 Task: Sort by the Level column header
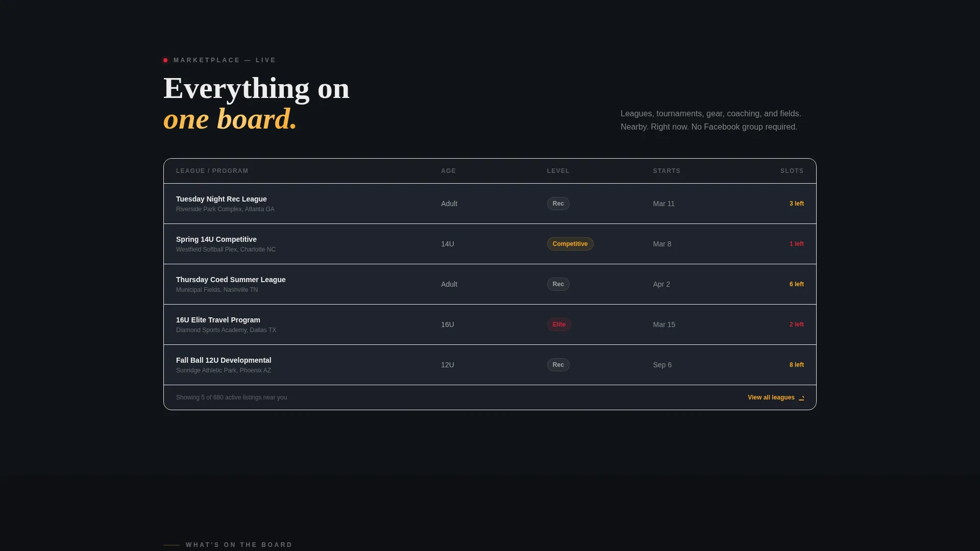click(x=558, y=171)
